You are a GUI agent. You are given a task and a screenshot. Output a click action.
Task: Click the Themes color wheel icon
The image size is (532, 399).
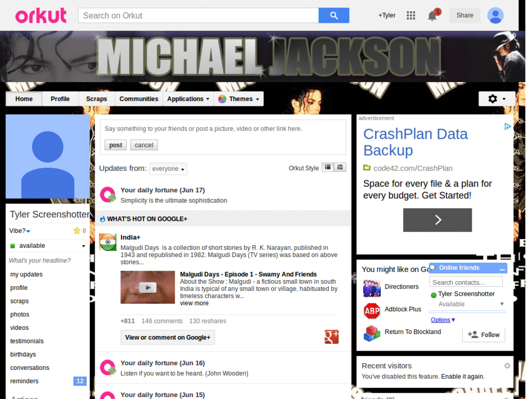[x=222, y=99]
